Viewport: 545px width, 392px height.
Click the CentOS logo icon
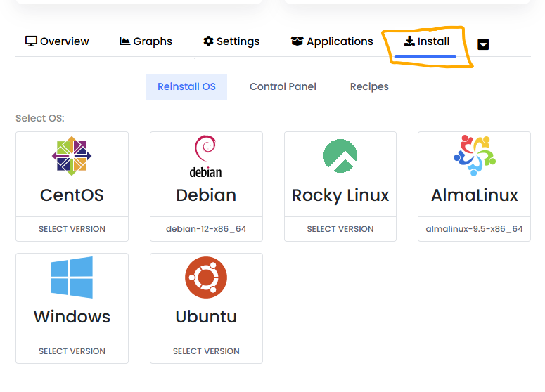(72, 156)
